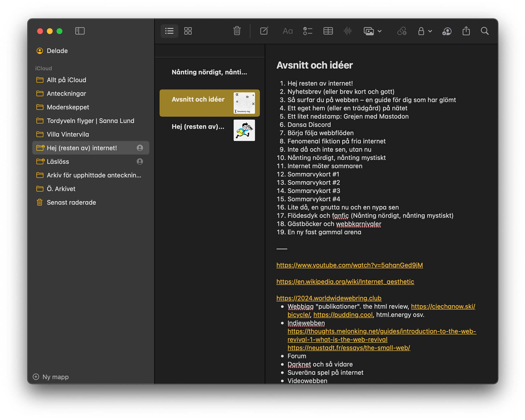Open the collaboration share-status icon

click(447, 31)
